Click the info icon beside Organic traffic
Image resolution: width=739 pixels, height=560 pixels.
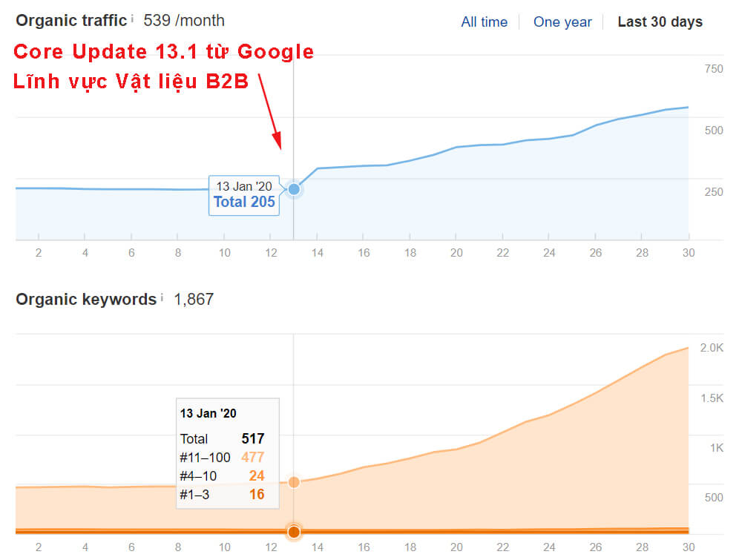[x=132, y=18]
